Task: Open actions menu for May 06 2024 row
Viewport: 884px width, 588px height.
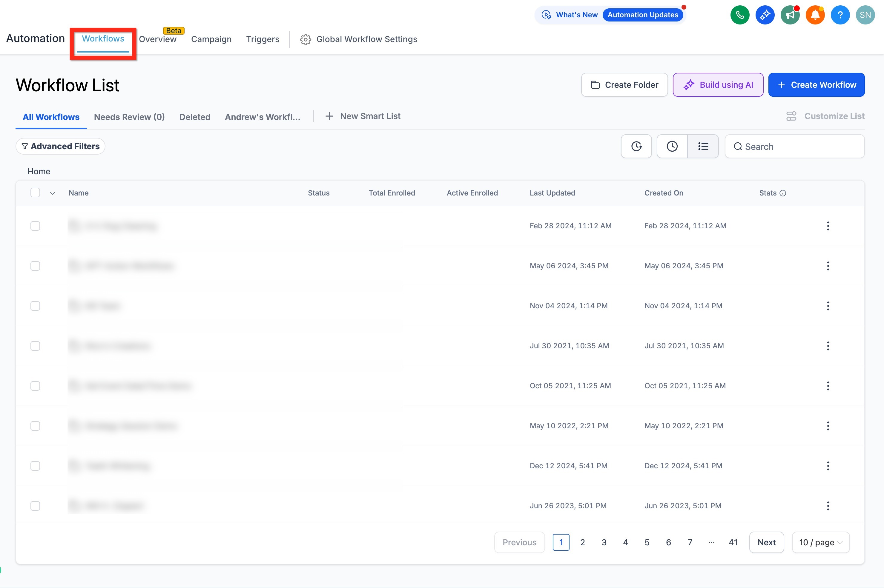Action: coord(828,266)
